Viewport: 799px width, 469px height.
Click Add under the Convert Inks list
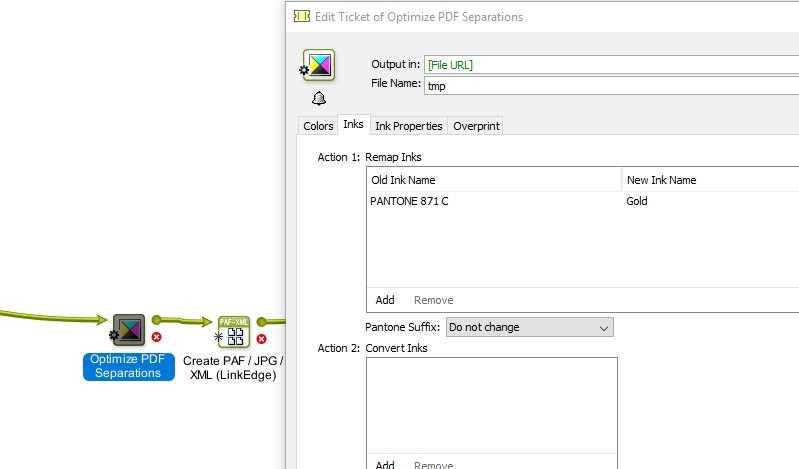click(385, 464)
